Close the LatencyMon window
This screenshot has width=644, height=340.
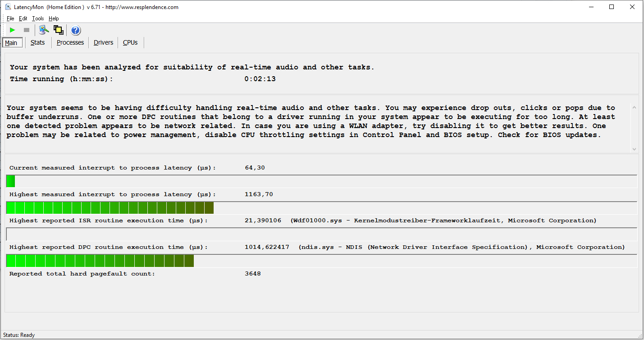click(632, 7)
